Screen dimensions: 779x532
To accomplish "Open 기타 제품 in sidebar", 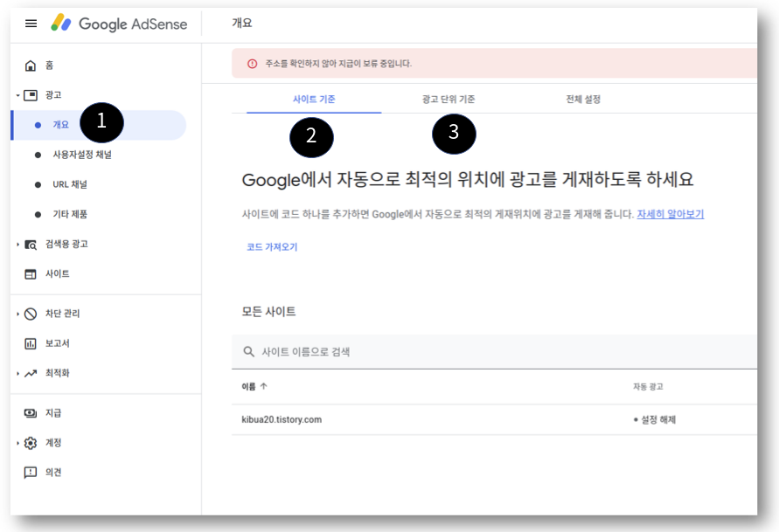I will click(x=70, y=214).
